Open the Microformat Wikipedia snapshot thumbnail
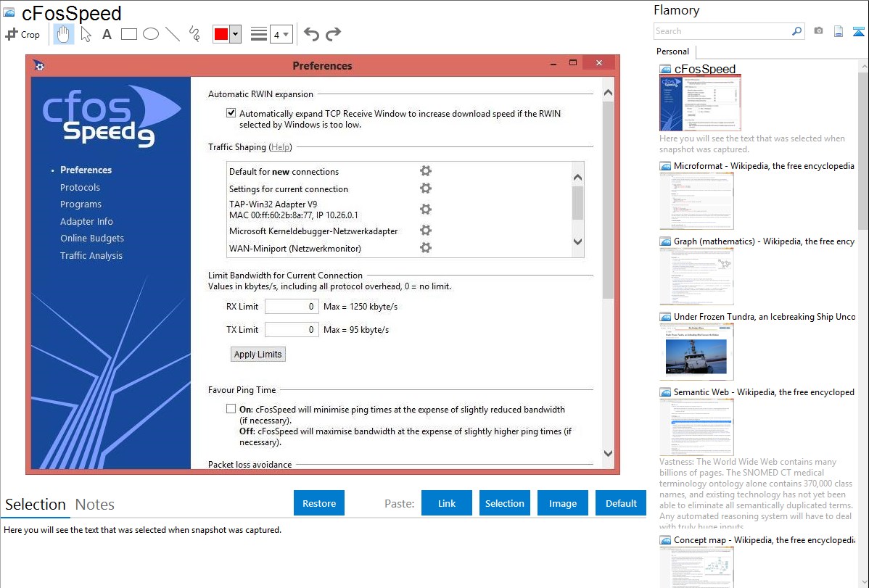 tap(696, 201)
